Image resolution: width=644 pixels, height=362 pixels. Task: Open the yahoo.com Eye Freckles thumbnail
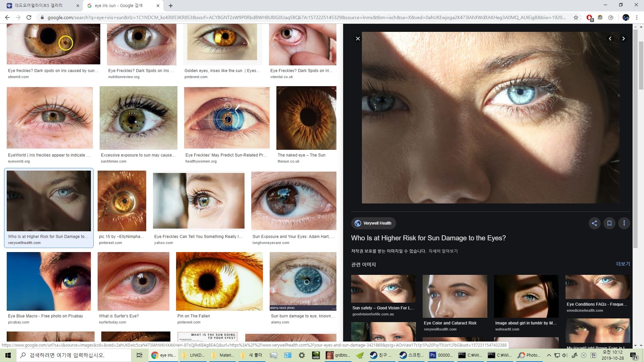(x=199, y=201)
